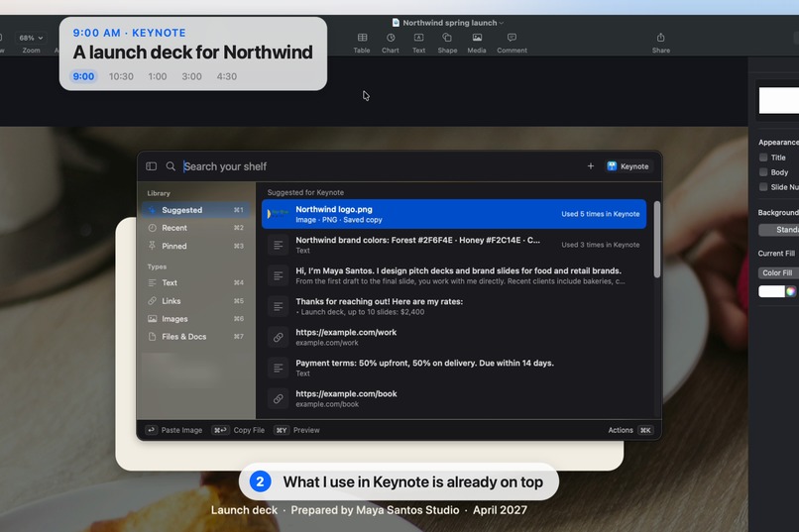Click Preview in the footer
The height and width of the screenshot is (532, 799).
point(297,430)
